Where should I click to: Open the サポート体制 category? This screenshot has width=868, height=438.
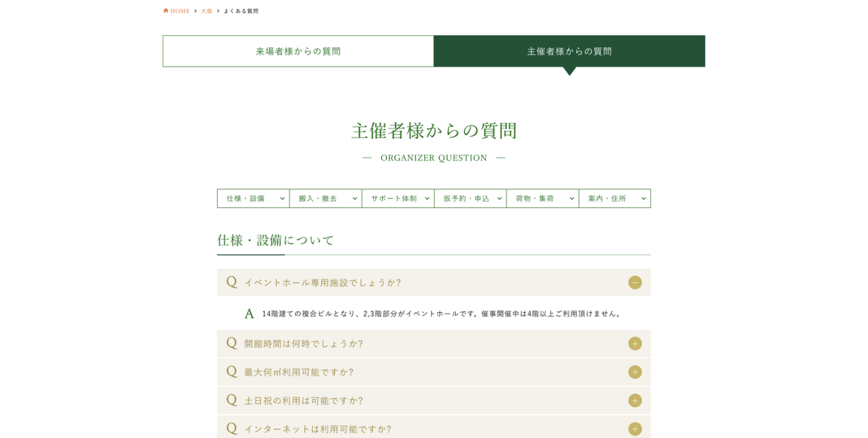click(398, 198)
